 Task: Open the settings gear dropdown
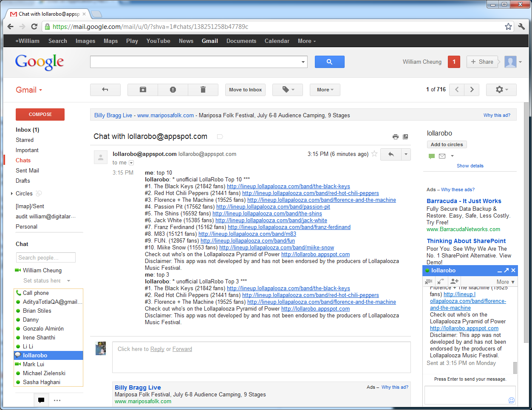[x=501, y=90]
